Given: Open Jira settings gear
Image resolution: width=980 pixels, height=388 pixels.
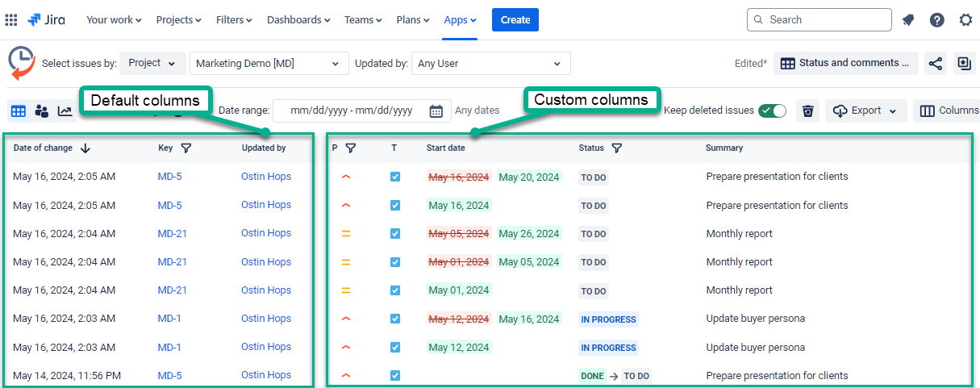Looking at the screenshot, I should [x=965, y=20].
